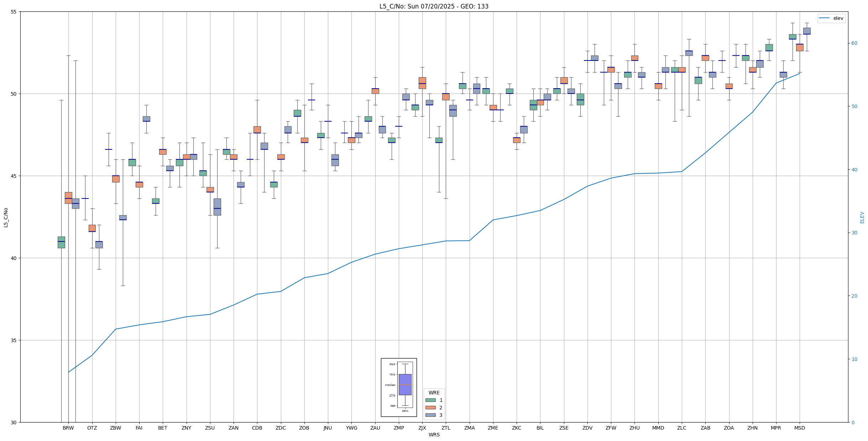Viewport: 868px width, 441px height.
Task: Click the WRS x-axis title
Action: click(434, 435)
